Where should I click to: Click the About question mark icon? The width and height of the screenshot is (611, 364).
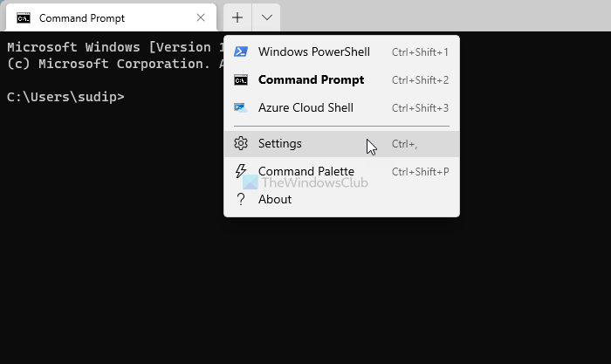pyautogui.click(x=241, y=200)
